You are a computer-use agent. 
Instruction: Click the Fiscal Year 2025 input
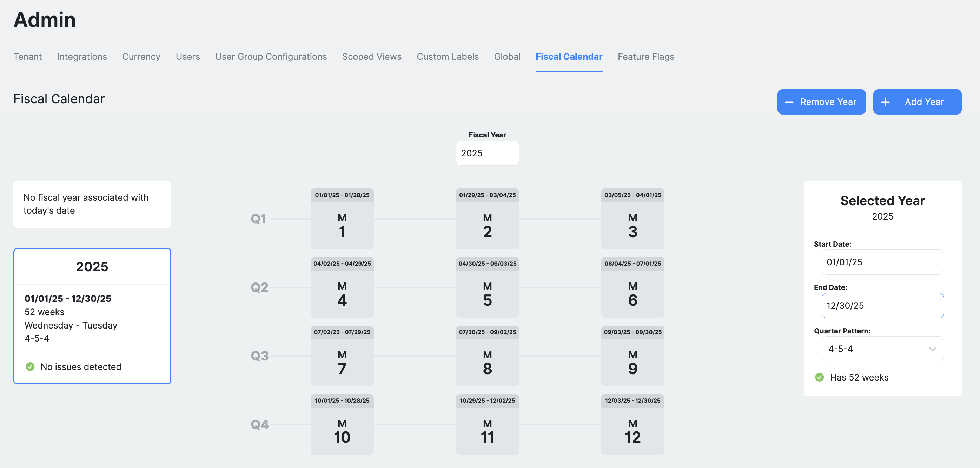(x=487, y=153)
